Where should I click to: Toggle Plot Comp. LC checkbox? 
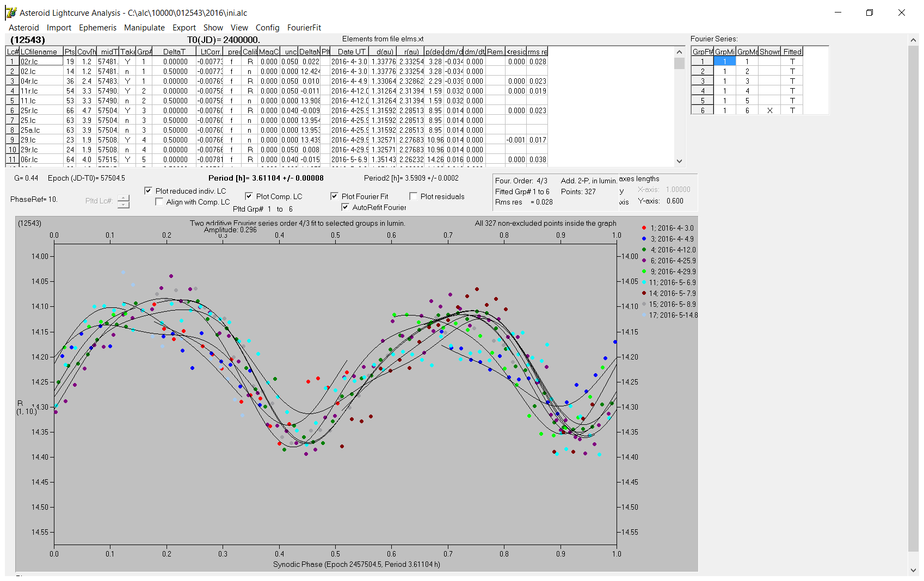click(249, 196)
